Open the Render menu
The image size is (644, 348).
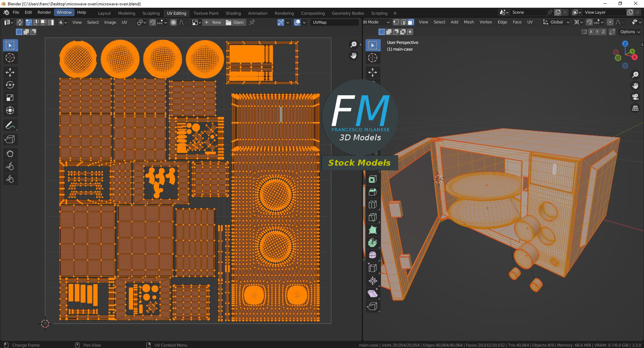coord(44,12)
